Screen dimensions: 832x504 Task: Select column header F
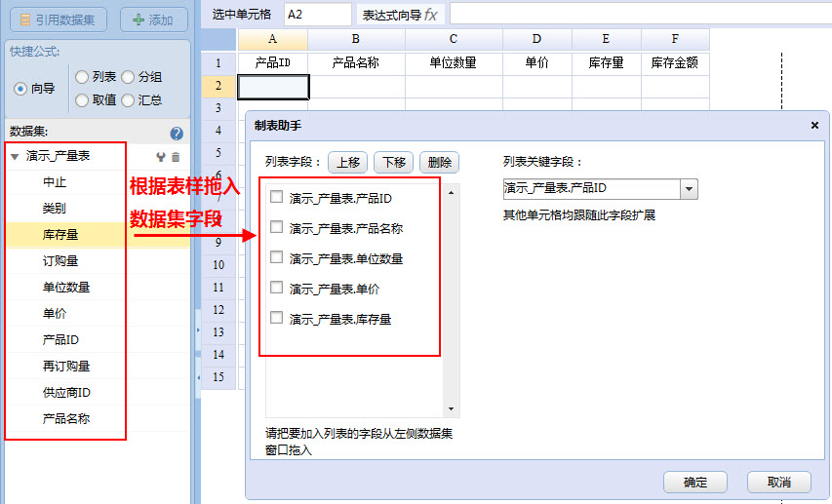676,39
